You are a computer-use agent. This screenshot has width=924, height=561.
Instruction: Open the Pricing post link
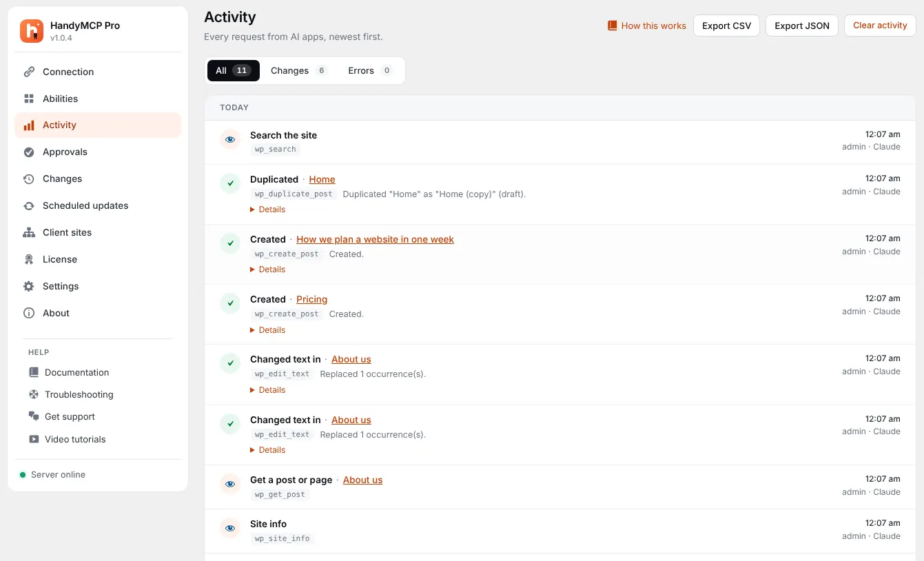coord(312,299)
